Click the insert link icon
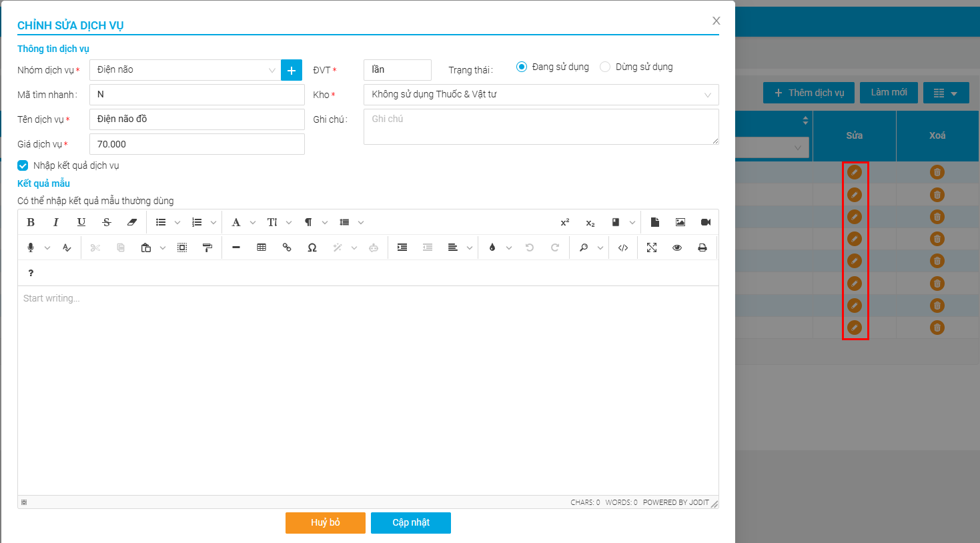Screen dimensions: 980x543 [287, 247]
